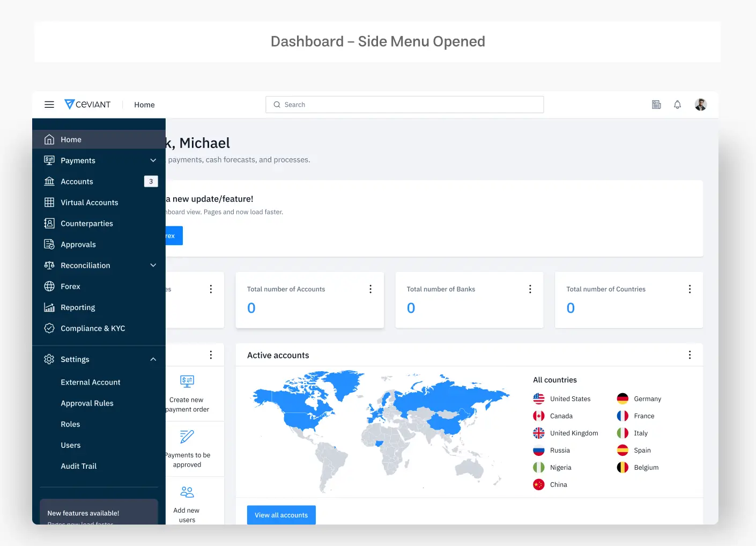Viewport: 756px width, 546px height.
Task: Open the New features available notice
Action: point(99,512)
